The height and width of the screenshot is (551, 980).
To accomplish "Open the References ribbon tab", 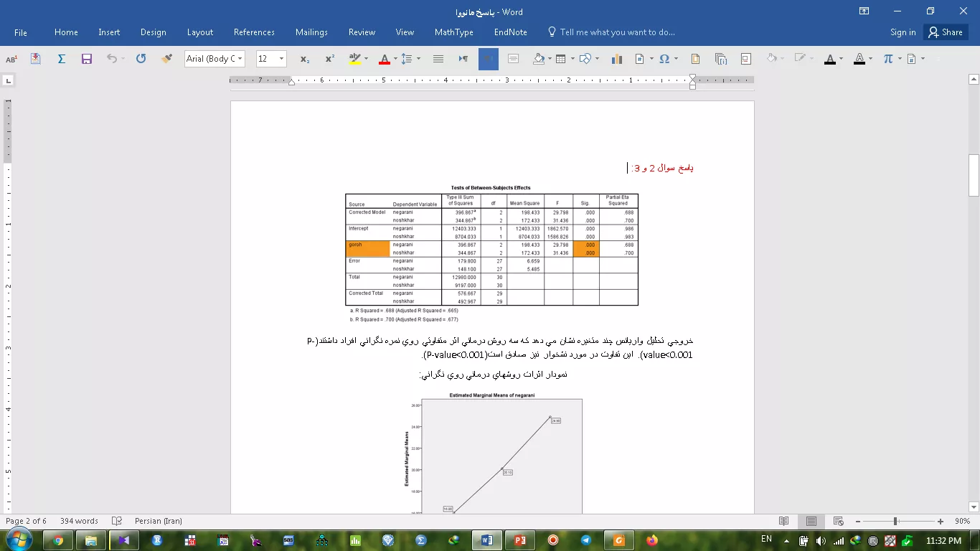I will (254, 32).
